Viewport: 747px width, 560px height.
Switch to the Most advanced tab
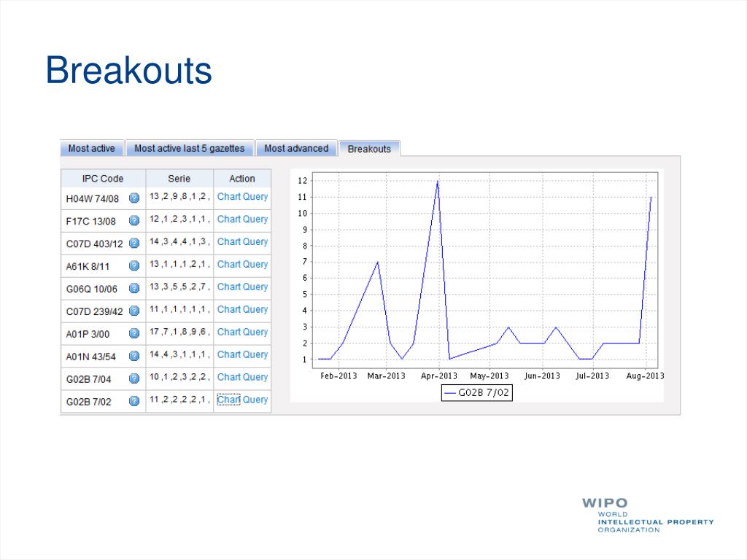296,148
